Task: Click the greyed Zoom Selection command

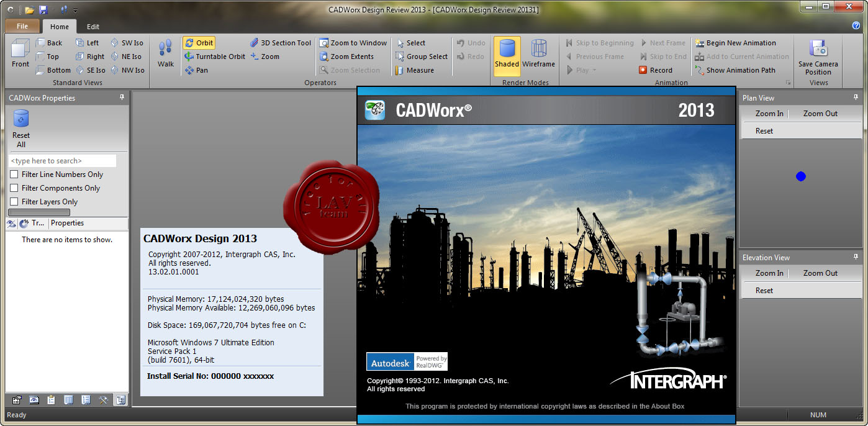Action: (x=350, y=70)
